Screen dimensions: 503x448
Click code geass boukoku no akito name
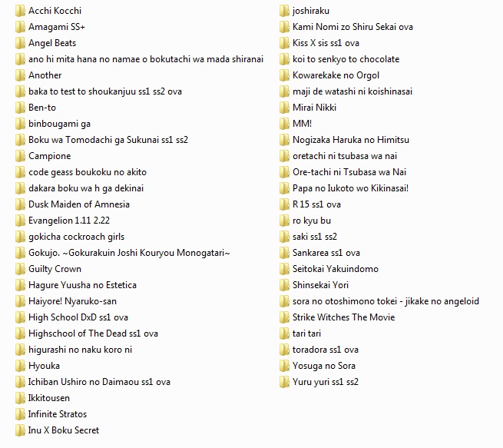click(x=88, y=172)
